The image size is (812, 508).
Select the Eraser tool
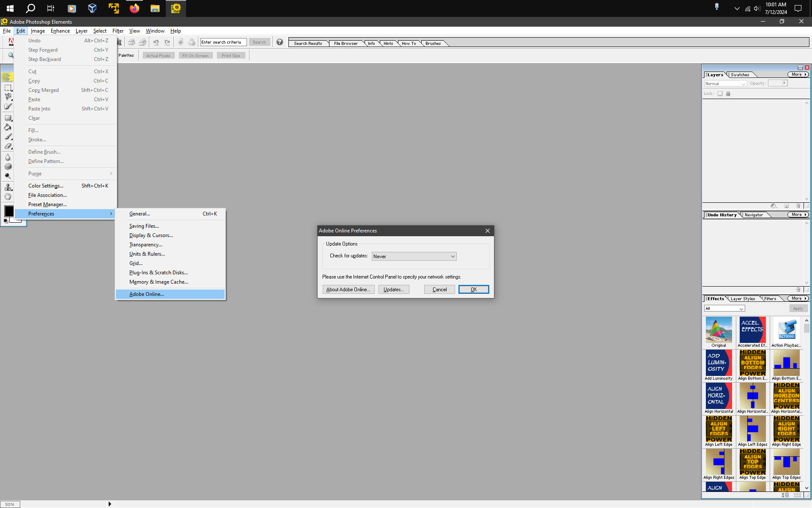8,146
